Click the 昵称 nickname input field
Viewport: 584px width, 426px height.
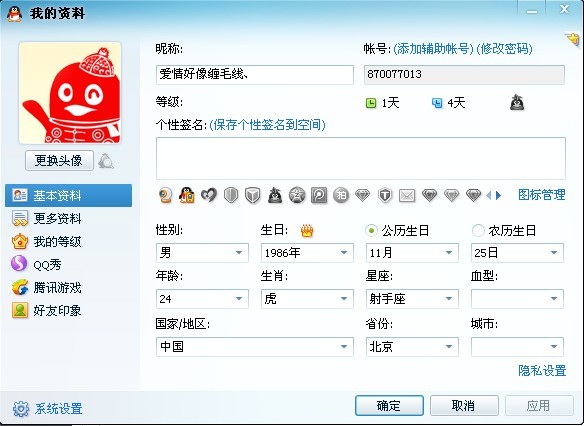point(255,74)
